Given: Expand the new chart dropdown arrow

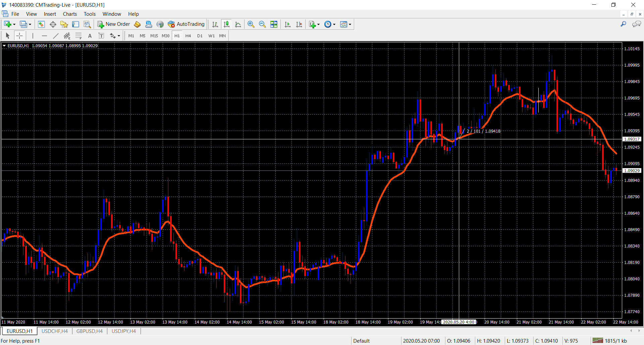Looking at the screenshot, I should point(14,24).
